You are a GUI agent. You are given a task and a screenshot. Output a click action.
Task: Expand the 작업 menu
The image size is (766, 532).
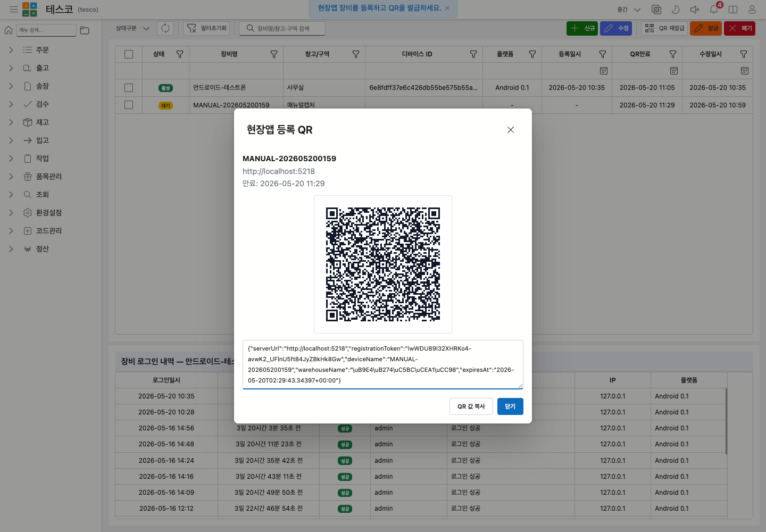[x=11, y=159]
